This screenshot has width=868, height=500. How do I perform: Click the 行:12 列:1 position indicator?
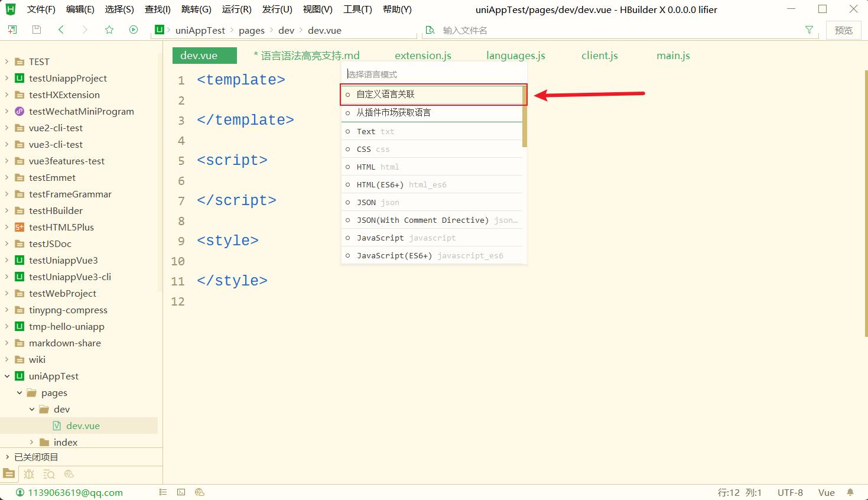(740, 492)
